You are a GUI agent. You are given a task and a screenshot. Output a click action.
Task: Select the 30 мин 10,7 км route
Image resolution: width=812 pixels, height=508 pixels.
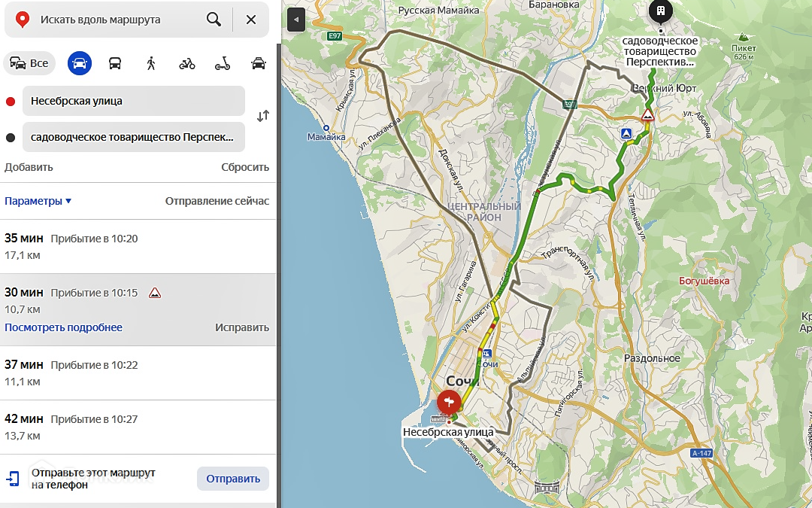(x=138, y=310)
